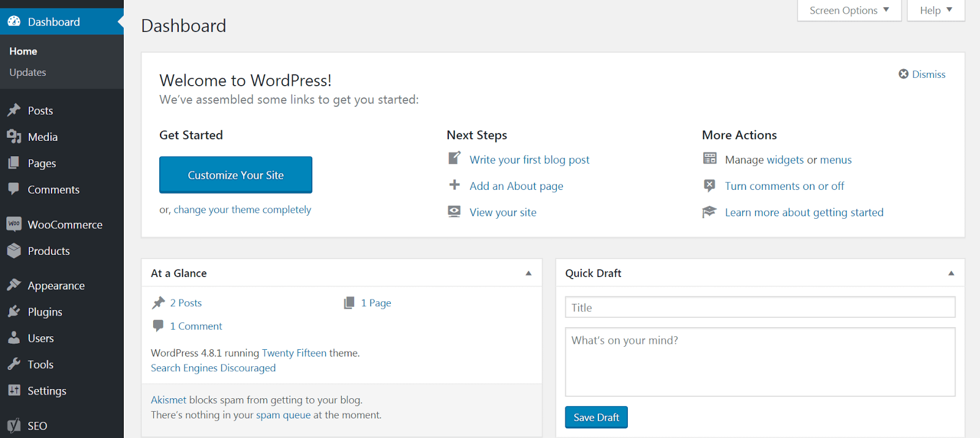Open the Help dropdown tab
The height and width of the screenshot is (438, 980).
935,10
